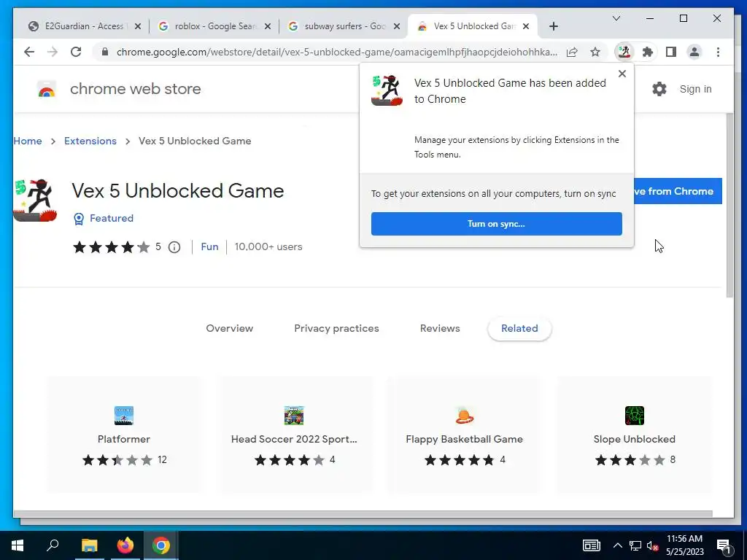The height and width of the screenshot is (560, 747).
Task: Open Flappy Basketball Game card
Action: point(464,435)
